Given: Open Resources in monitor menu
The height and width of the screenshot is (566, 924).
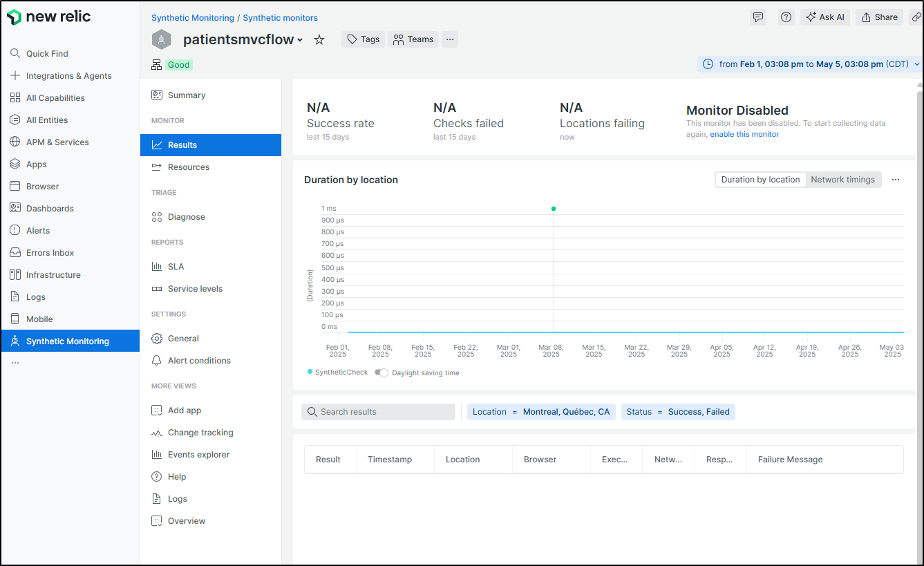Looking at the screenshot, I should [x=211, y=167].
